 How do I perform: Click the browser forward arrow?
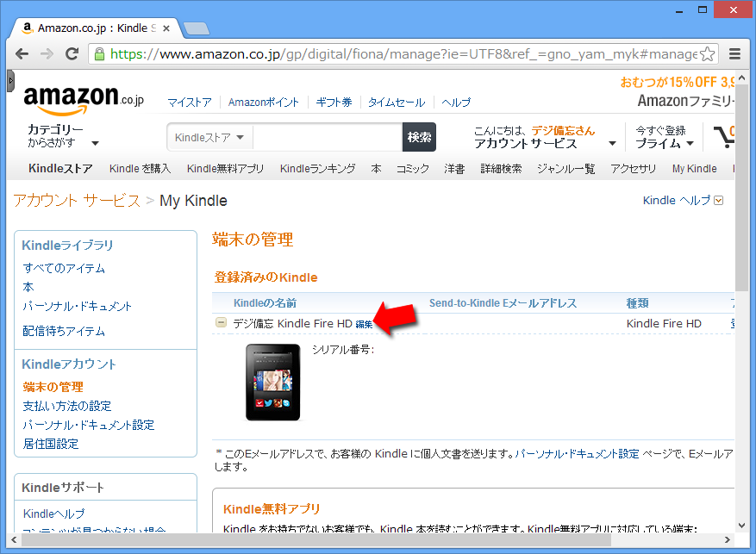coord(47,54)
